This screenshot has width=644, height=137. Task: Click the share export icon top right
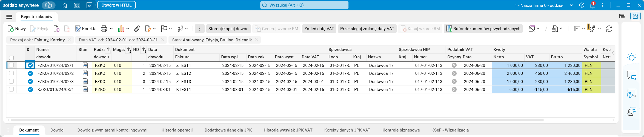coord(635,16)
